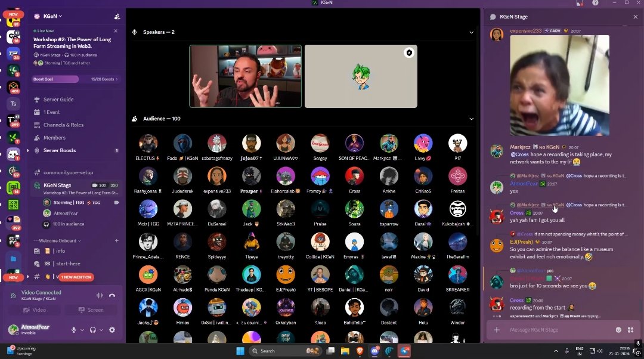Image resolution: width=644 pixels, height=359 pixels.
Task: Click the taskbar Search box
Action: 285,351
